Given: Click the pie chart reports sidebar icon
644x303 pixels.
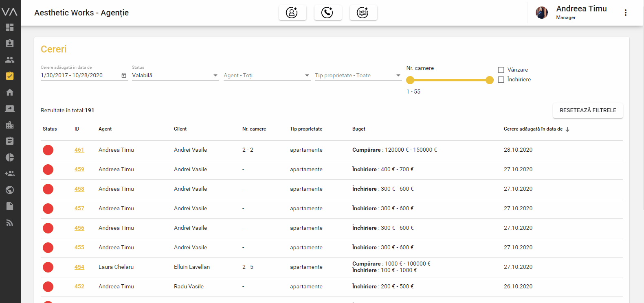Looking at the screenshot, I should (x=10, y=157).
